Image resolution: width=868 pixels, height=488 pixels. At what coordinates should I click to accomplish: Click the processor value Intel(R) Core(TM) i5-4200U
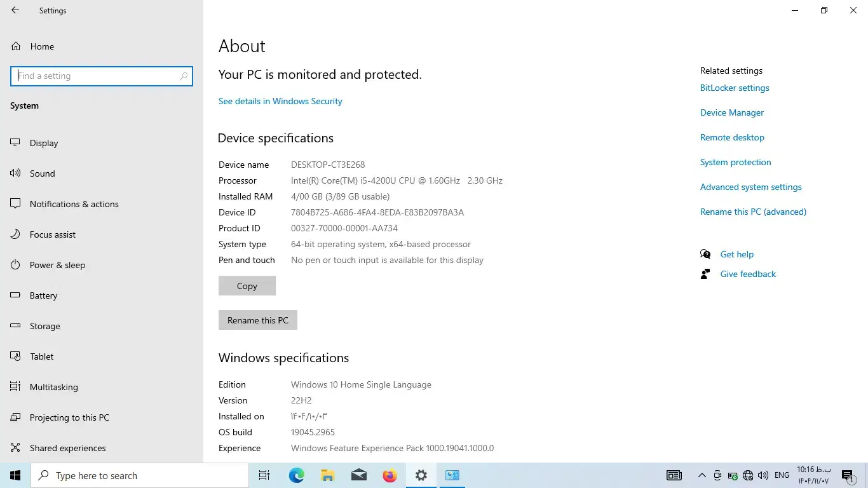click(397, 180)
